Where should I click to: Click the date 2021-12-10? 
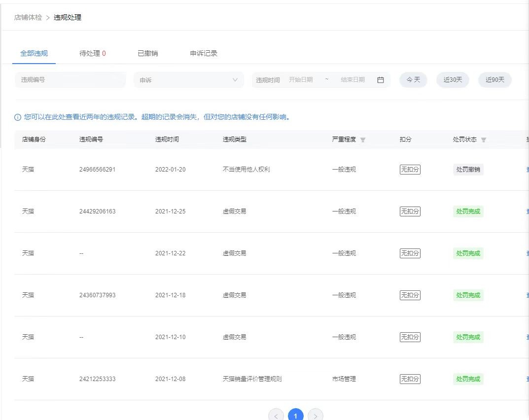171,337
